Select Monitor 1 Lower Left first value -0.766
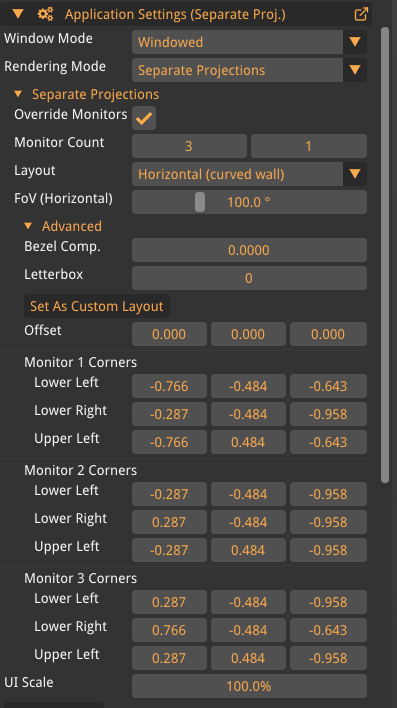Image resolution: width=397 pixels, height=708 pixels. [169, 386]
